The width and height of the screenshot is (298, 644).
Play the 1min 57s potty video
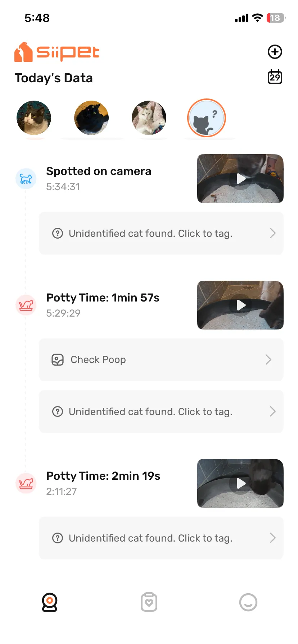240,305
